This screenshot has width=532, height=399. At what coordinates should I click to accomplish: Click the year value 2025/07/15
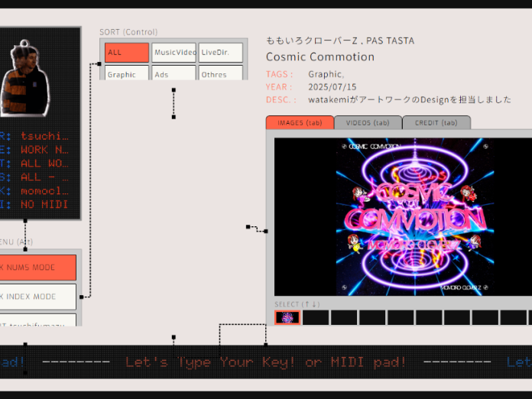point(332,87)
